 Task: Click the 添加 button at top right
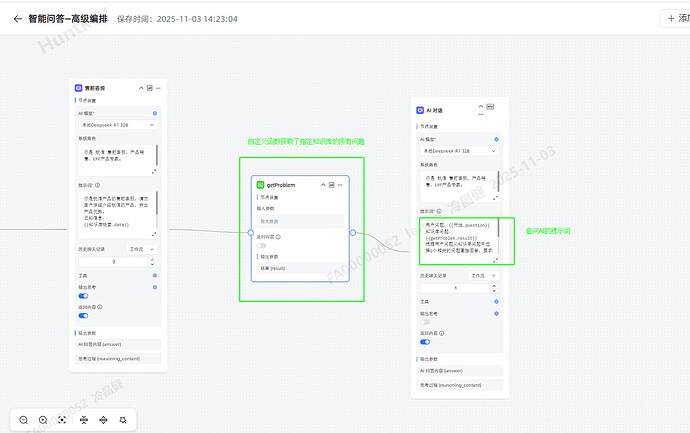point(676,18)
